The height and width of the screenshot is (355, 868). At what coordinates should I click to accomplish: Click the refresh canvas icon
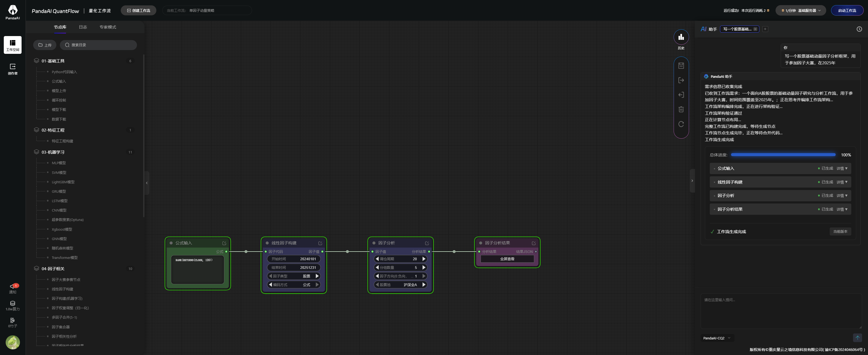(681, 124)
